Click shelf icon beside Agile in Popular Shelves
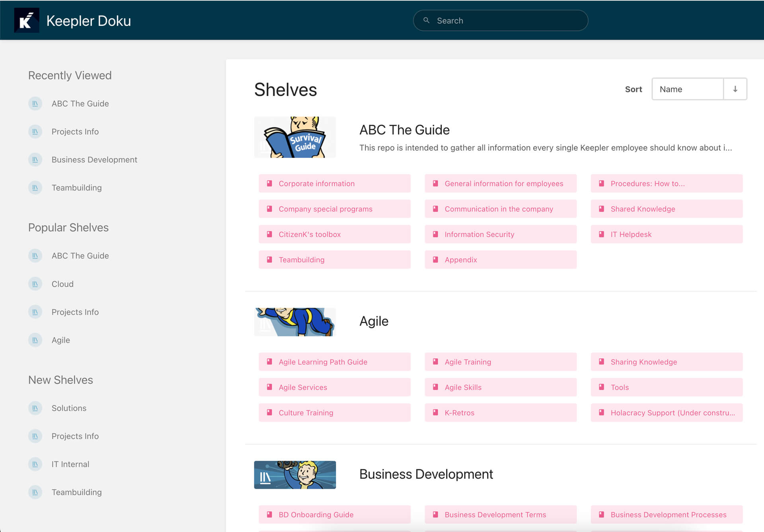The height and width of the screenshot is (532, 764). (x=35, y=340)
